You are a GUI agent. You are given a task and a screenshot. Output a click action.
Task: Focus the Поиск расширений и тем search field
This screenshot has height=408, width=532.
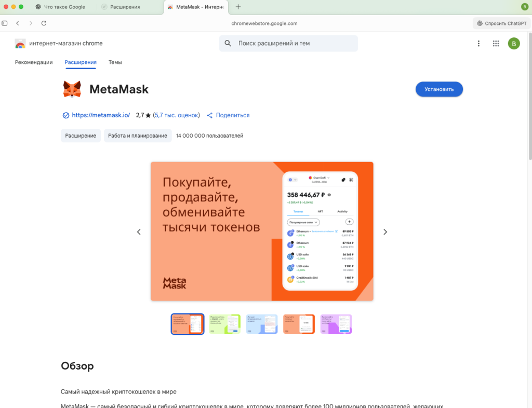[x=288, y=44]
